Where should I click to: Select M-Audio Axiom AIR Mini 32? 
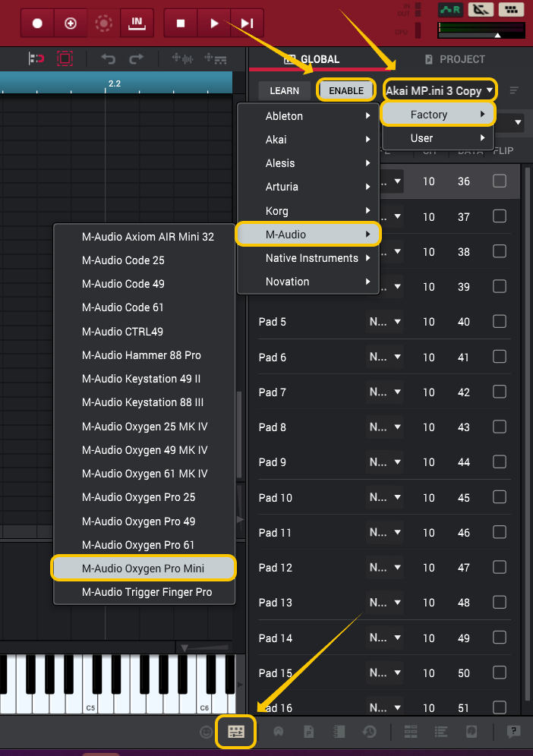[x=143, y=237]
